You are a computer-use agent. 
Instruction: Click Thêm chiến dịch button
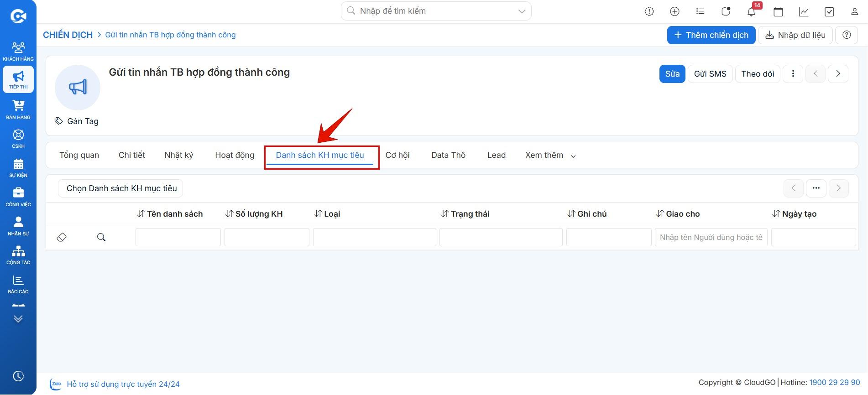(711, 35)
